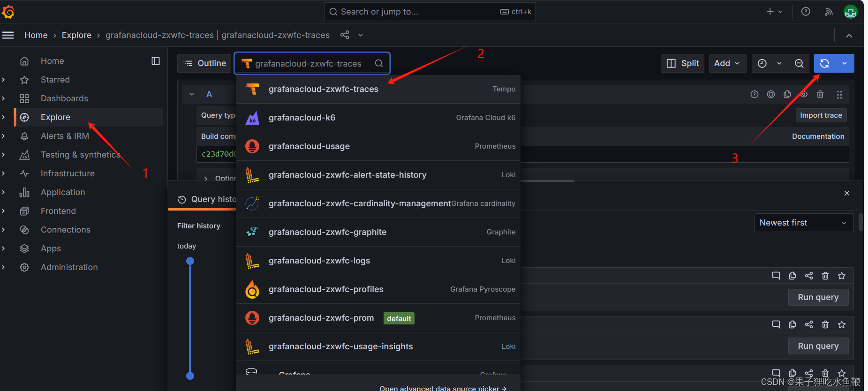Show data source help for query A
This screenshot has width=868, height=391.
pos(755,94)
